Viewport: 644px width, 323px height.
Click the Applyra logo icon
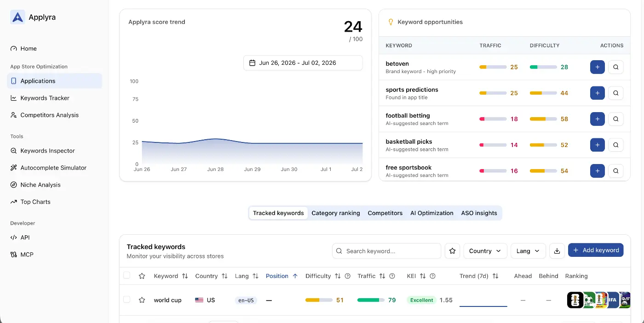tap(17, 17)
